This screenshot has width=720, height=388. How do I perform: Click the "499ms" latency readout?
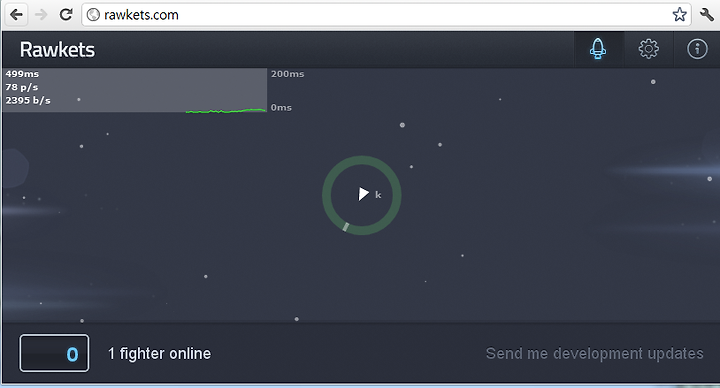[x=22, y=74]
